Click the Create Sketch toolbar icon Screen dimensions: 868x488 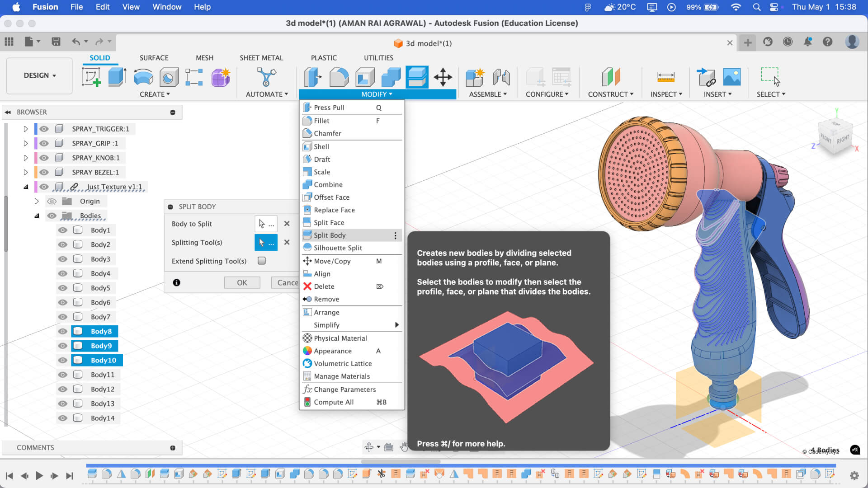[91, 77]
